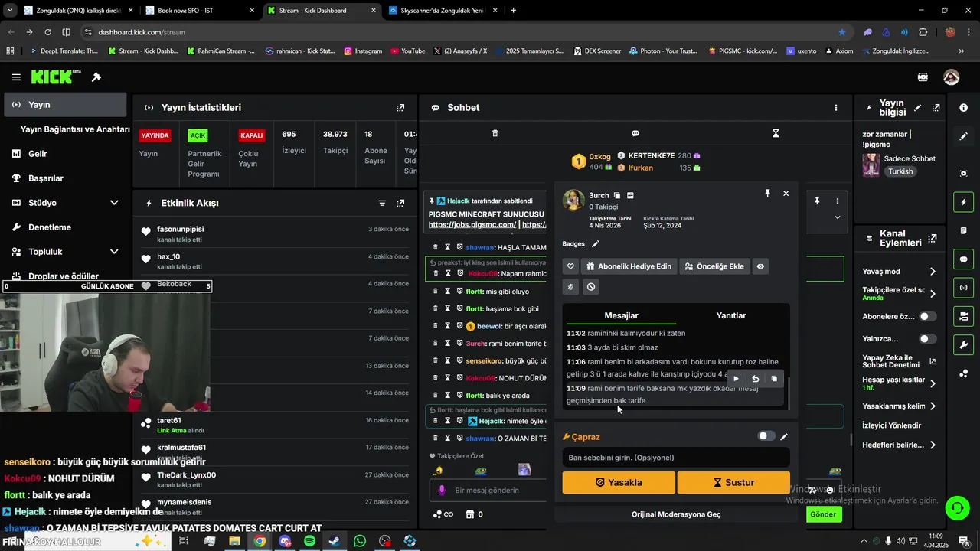Pop out the Etkinlik Akışı panel
980x551 pixels.
pos(400,203)
